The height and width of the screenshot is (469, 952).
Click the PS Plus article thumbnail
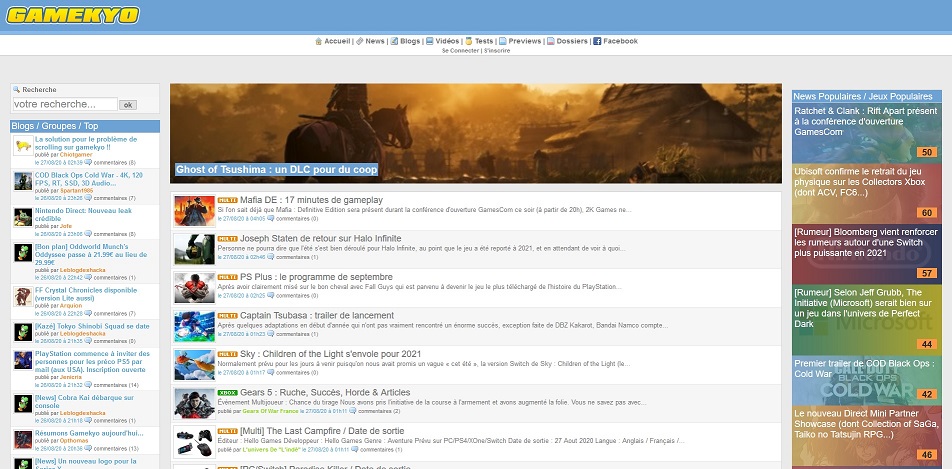(x=194, y=288)
